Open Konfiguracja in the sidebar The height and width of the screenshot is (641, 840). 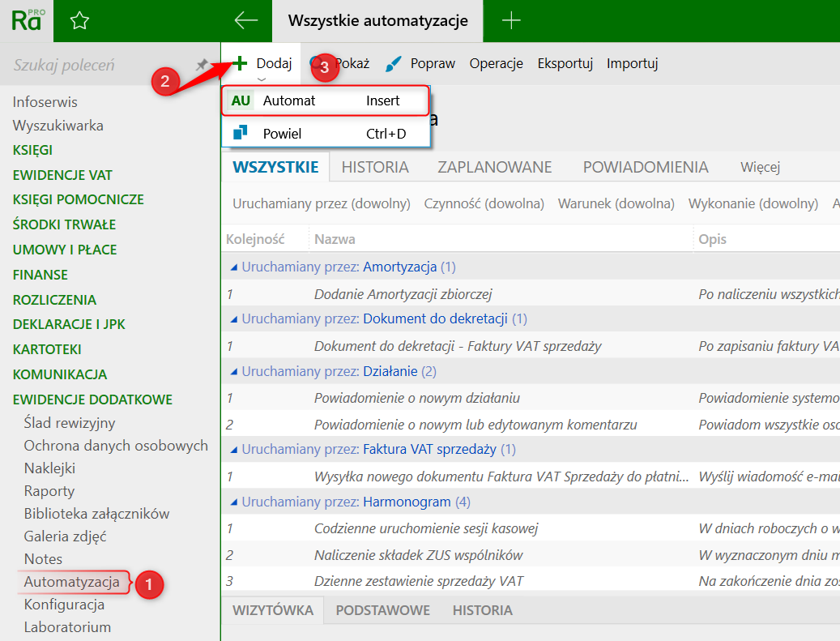[64, 605]
